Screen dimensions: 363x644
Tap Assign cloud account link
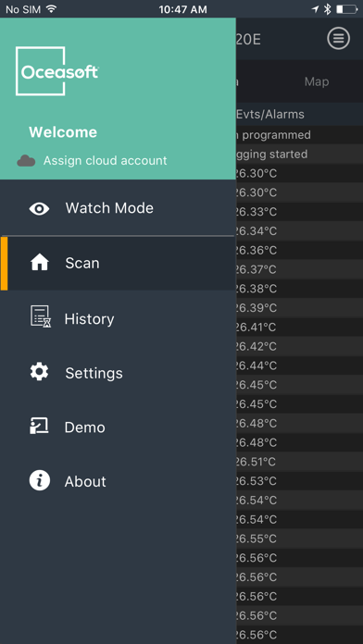coord(106,160)
